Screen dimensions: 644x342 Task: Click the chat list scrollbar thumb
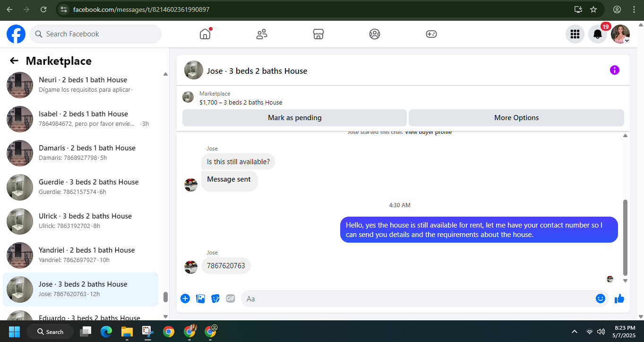click(165, 297)
